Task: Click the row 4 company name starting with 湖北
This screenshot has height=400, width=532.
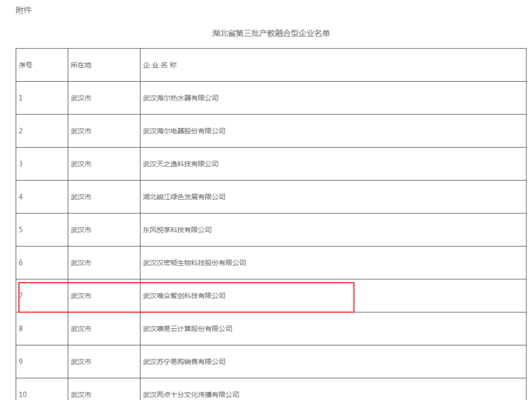Action: pyautogui.click(x=184, y=197)
